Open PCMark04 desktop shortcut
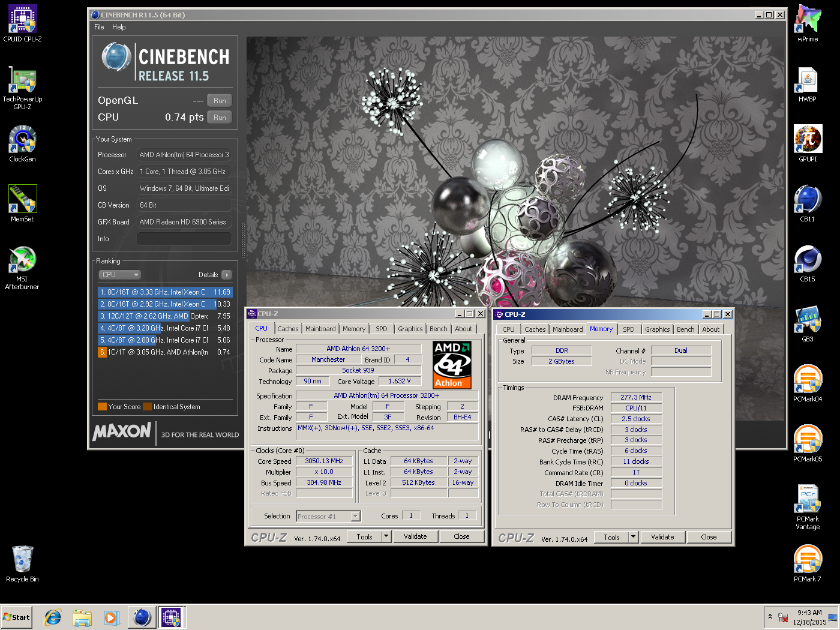Screen dimensions: 840x630 point(808,384)
